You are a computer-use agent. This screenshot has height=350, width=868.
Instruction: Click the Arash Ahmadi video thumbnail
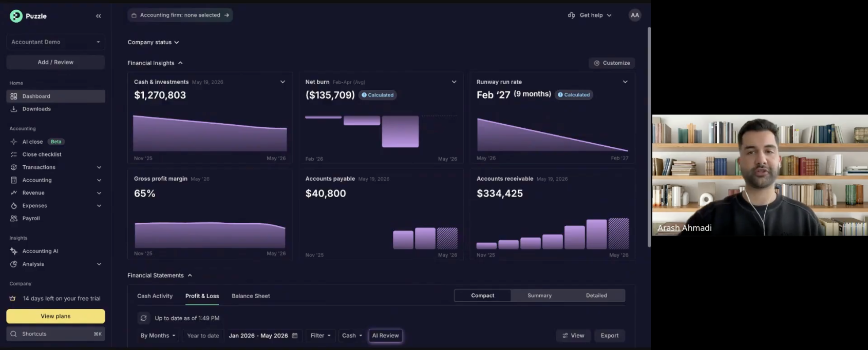coord(760,175)
